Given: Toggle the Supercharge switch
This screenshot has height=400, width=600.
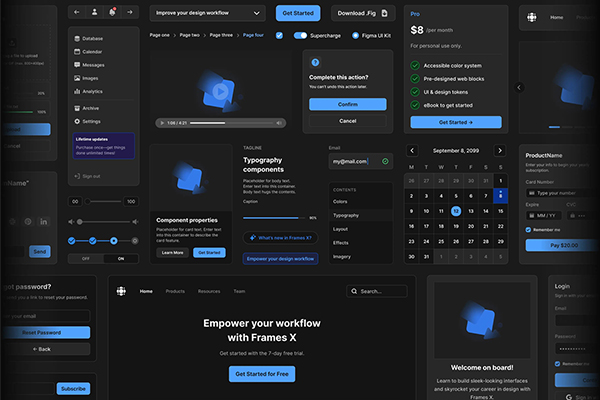Looking at the screenshot, I should [300, 35].
